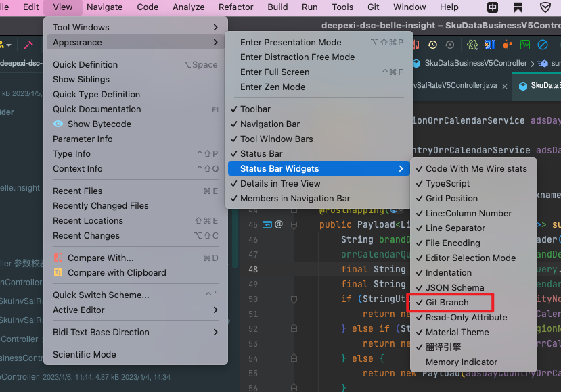
Task: Click the blue gutter icon on line 45
Action: click(267, 224)
